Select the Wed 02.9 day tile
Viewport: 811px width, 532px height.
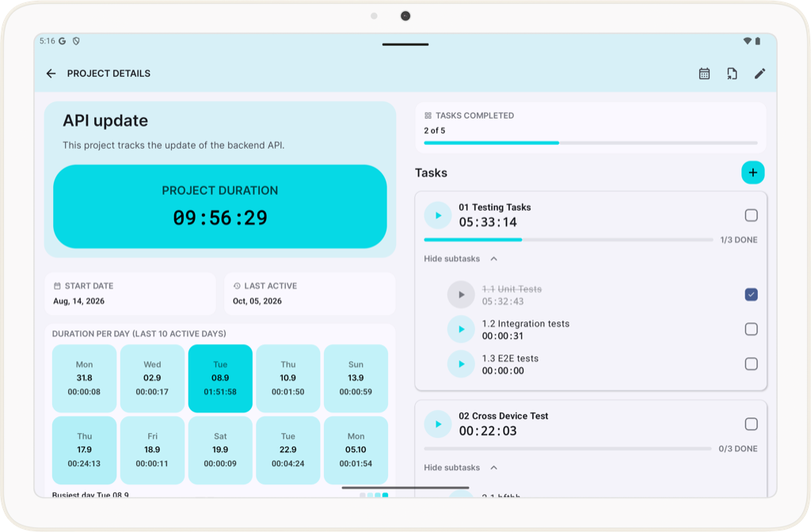[x=152, y=378]
